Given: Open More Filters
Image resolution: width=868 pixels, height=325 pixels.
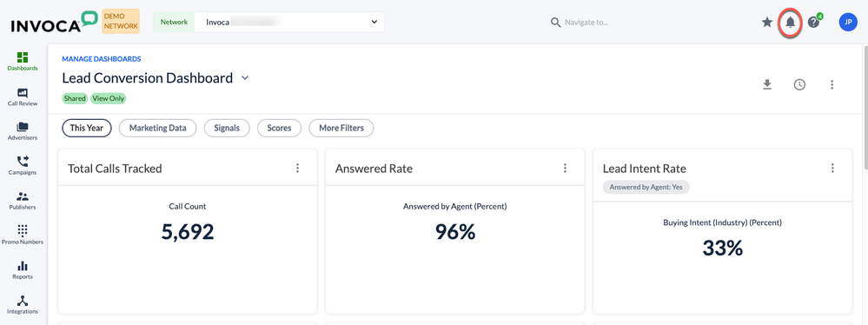Looking at the screenshot, I should click(341, 128).
